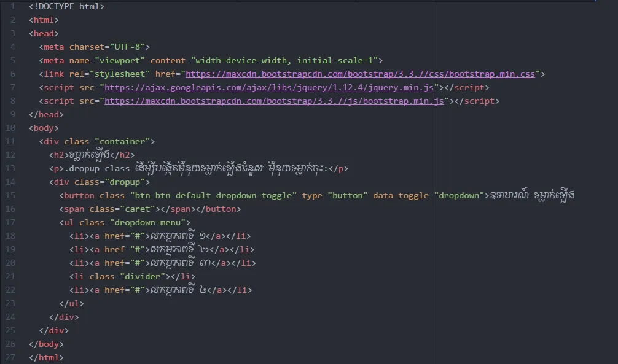Click the closing "</head>" tag
The height and width of the screenshot is (364, 618).
click(x=46, y=114)
